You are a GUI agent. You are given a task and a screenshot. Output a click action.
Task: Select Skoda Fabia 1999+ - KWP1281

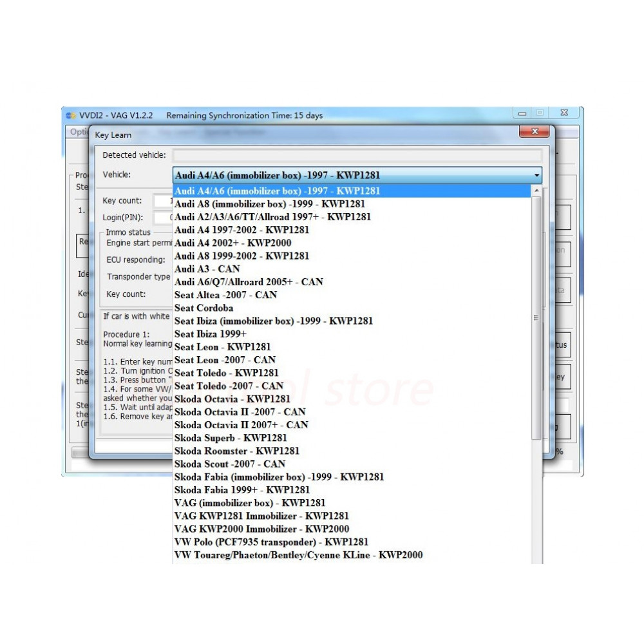point(241,490)
